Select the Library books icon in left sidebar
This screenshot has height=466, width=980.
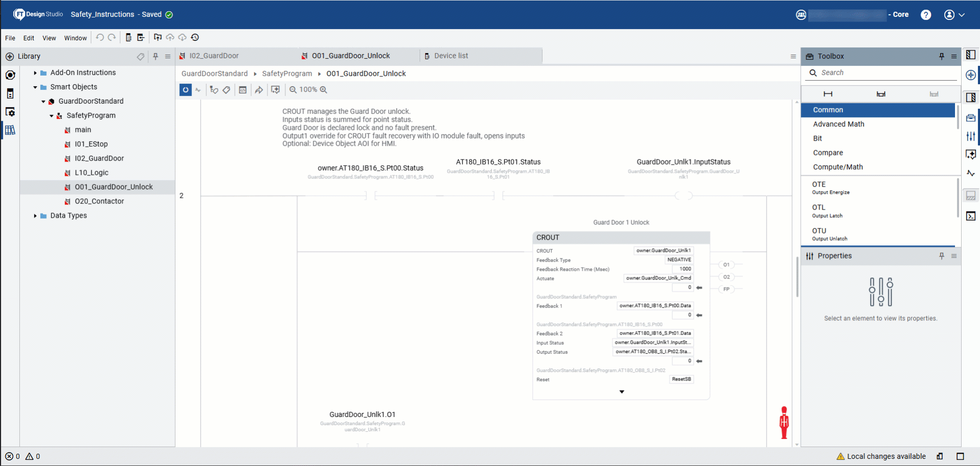pos(10,130)
